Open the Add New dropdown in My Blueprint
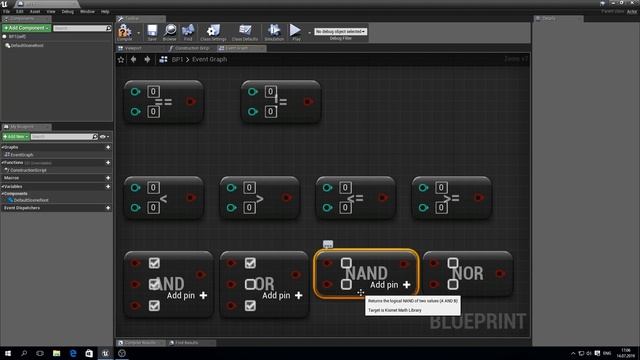The image size is (640, 360). pos(16,136)
